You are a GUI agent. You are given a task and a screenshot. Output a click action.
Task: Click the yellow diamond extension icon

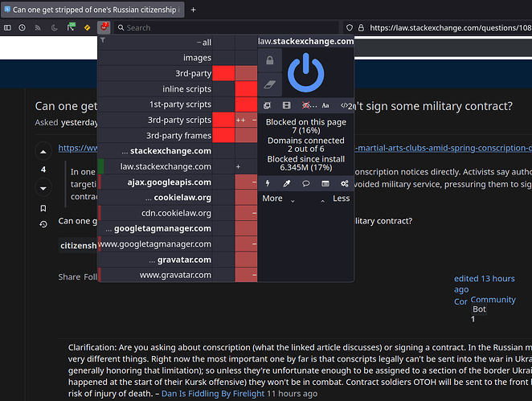[88, 28]
